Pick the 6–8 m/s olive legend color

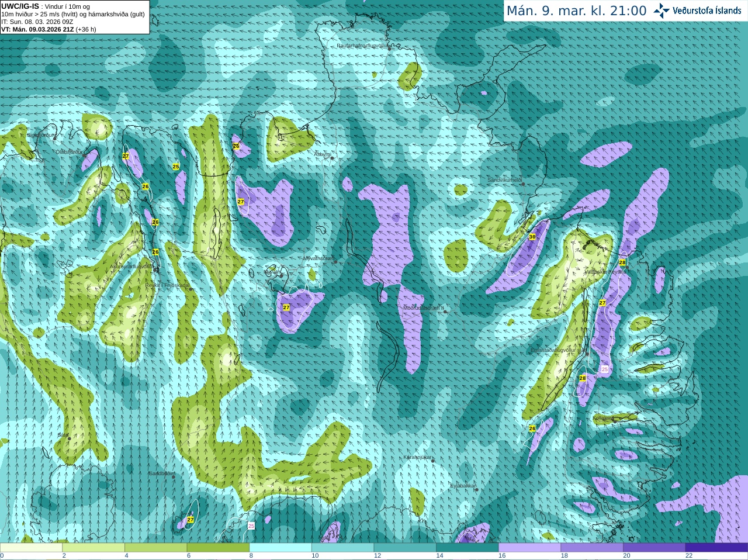(218, 548)
